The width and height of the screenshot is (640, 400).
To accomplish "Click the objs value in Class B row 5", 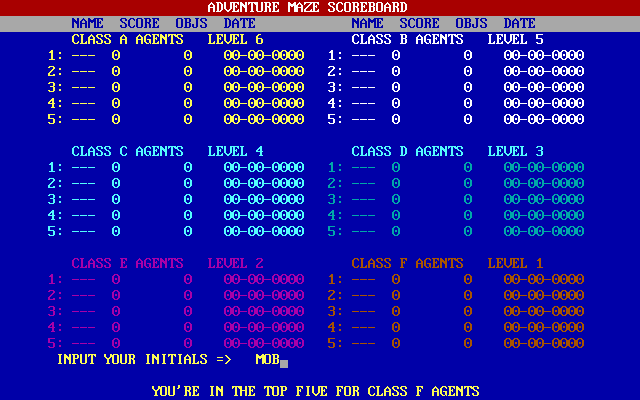I will coord(468,120).
